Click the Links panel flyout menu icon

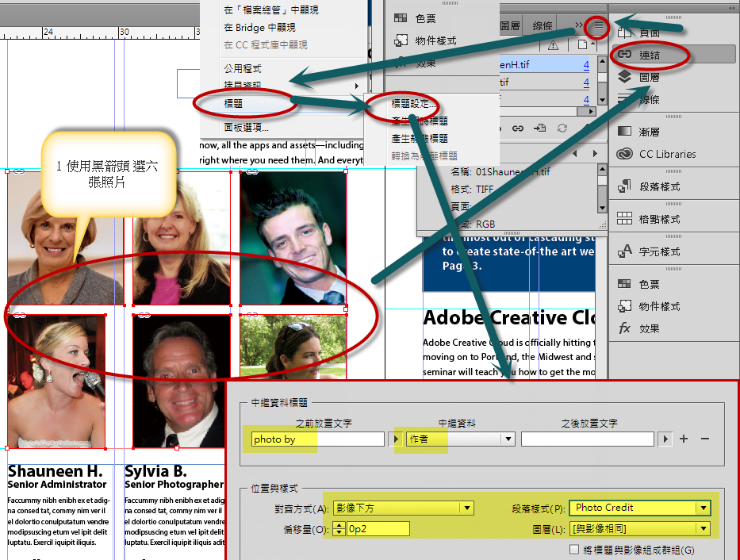(x=599, y=26)
